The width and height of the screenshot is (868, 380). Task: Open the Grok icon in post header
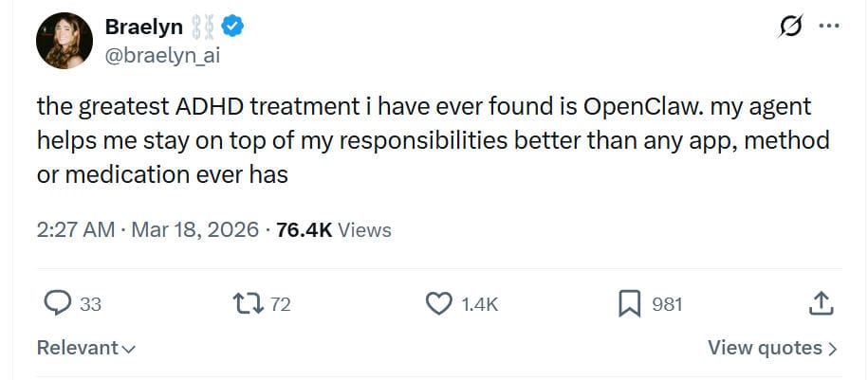tap(788, 28)
